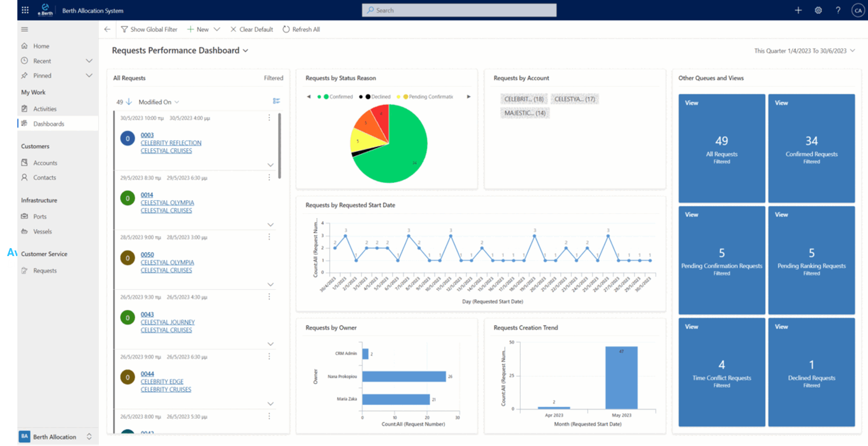868x446 pixels.
Task: Toggle sort direction arrow next to 49
Action: (129, 102)
